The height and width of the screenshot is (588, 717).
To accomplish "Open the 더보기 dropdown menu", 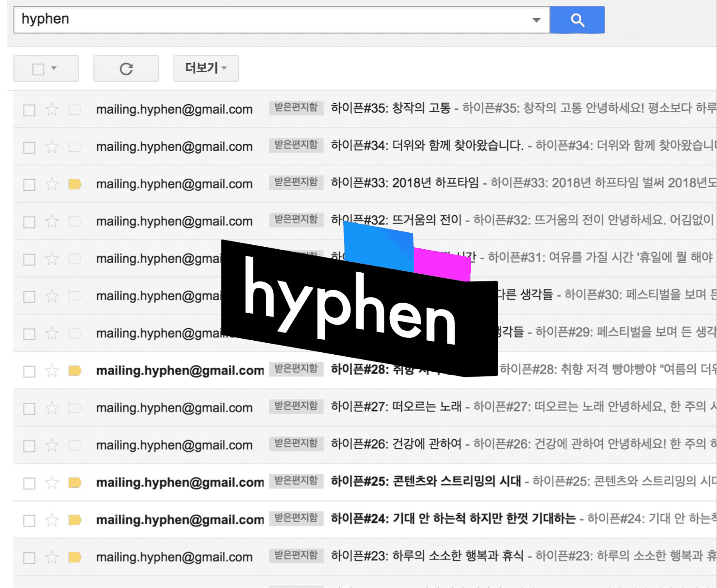I will point(206,68).
